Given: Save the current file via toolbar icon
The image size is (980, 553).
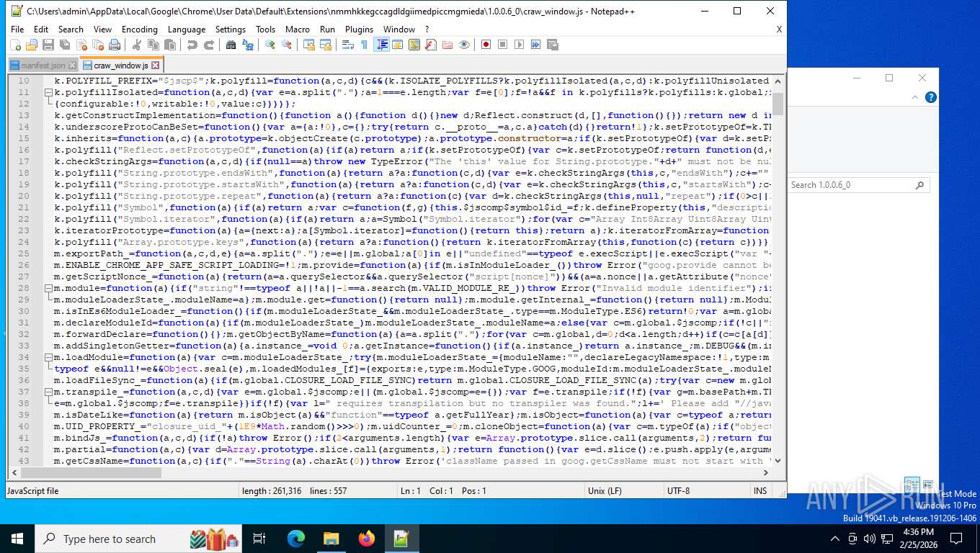Looking at the screenshot, I should coord(48,45).
